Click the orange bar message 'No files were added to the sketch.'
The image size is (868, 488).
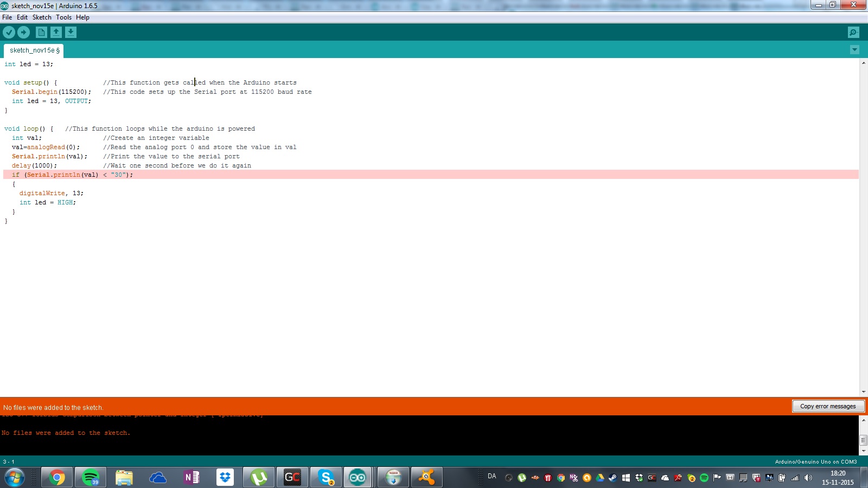tap(53, 407)
